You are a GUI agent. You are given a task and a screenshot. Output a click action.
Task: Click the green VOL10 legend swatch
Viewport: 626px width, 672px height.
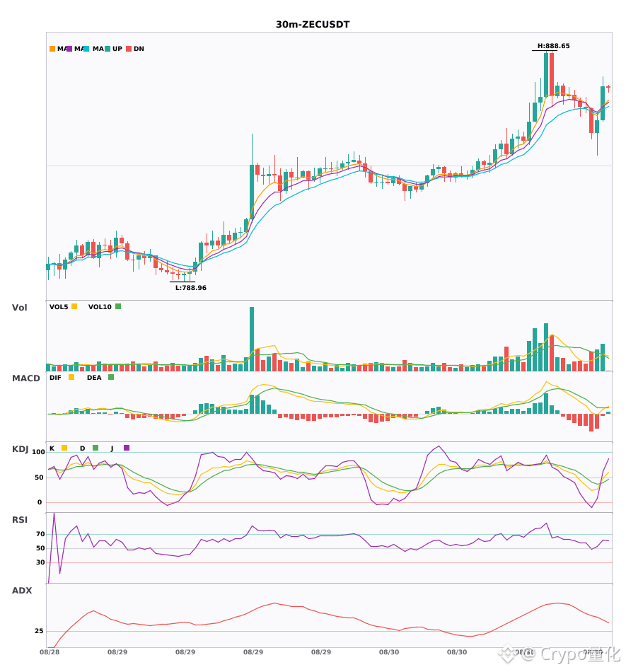tap(118, 306)
